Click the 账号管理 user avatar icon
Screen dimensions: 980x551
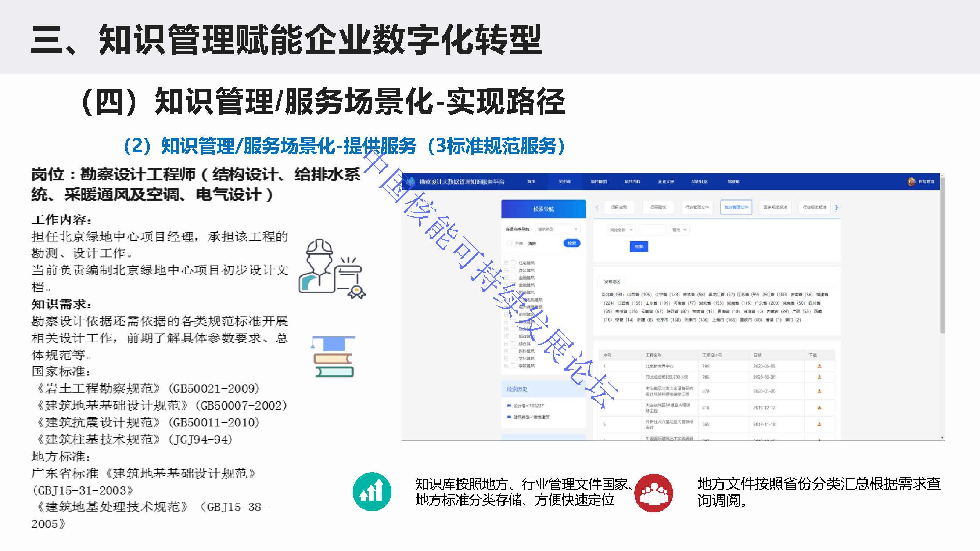click(911, 182)
